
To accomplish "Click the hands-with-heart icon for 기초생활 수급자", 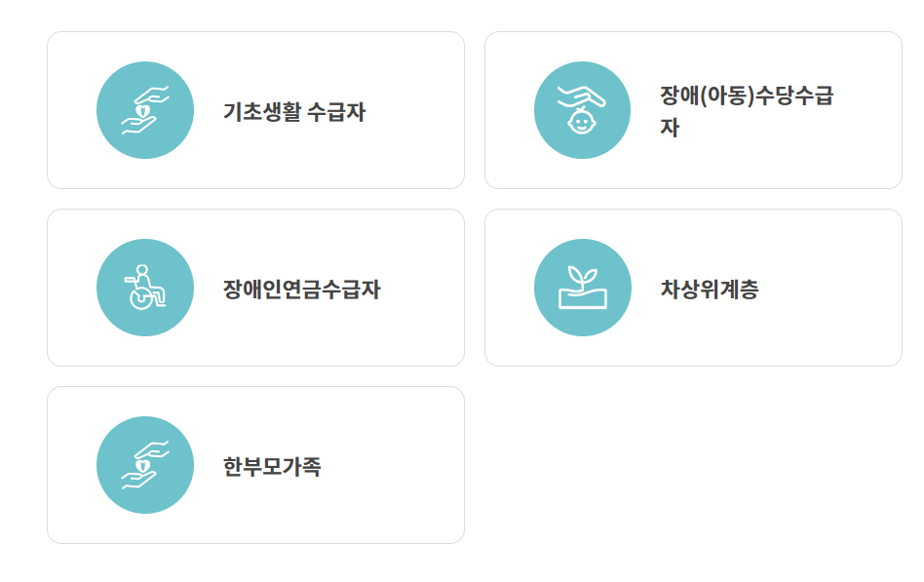I will pos(145,110).
